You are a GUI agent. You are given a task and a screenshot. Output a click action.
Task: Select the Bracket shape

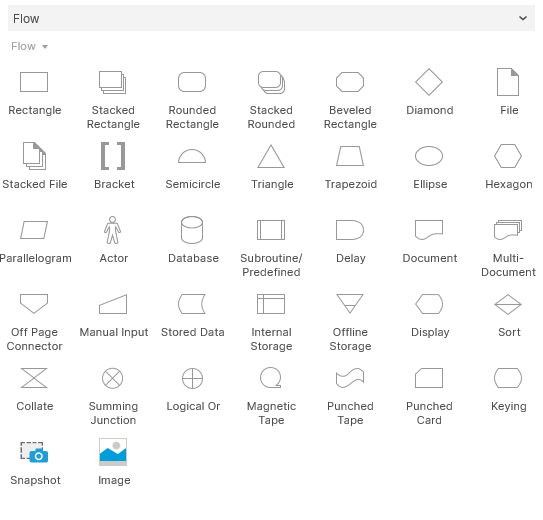pos(113,156)
